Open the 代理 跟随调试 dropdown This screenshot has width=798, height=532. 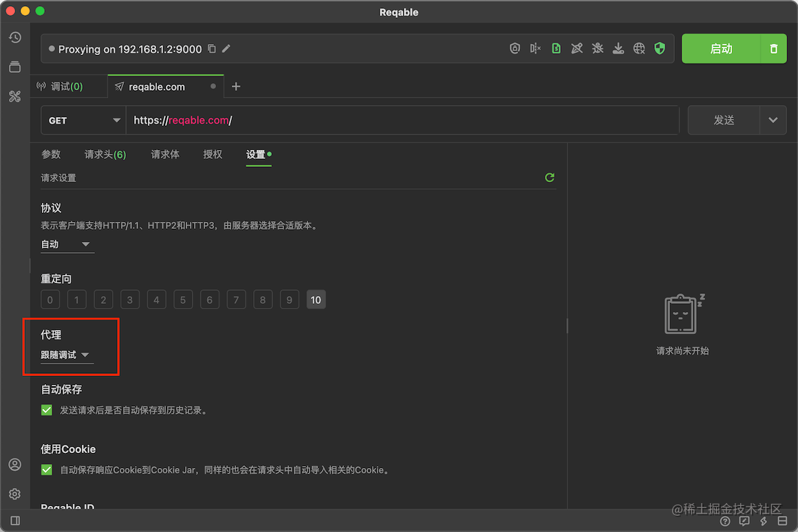coord(67,355)
